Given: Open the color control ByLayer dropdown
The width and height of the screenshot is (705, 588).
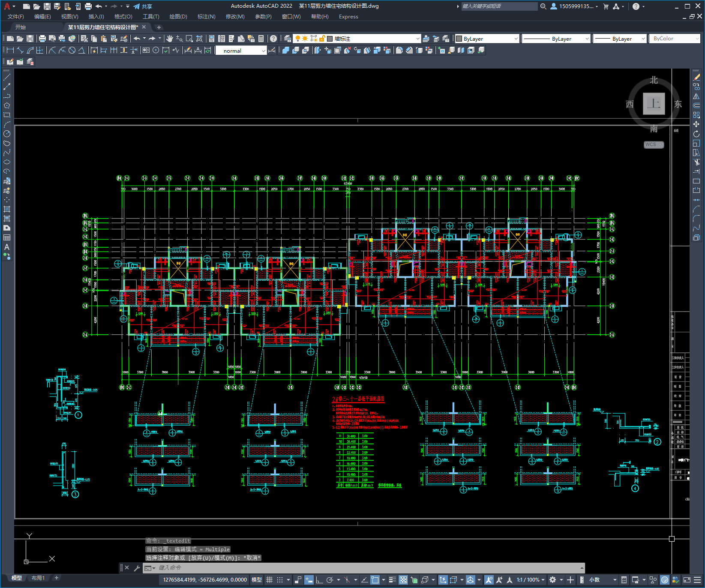Looking at the screenshot, I should click(487, 39).
